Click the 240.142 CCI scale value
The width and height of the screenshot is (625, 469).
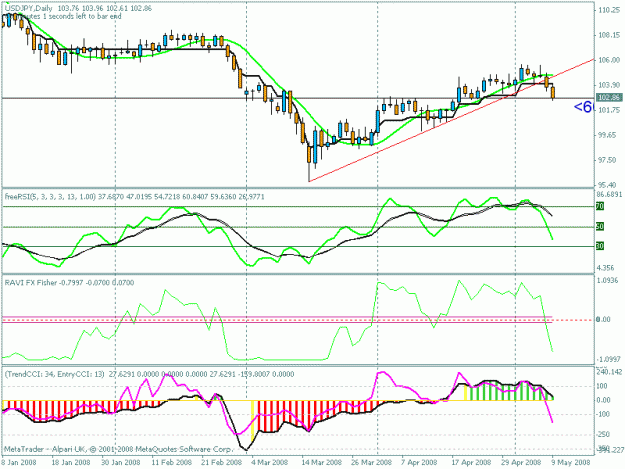610,372
